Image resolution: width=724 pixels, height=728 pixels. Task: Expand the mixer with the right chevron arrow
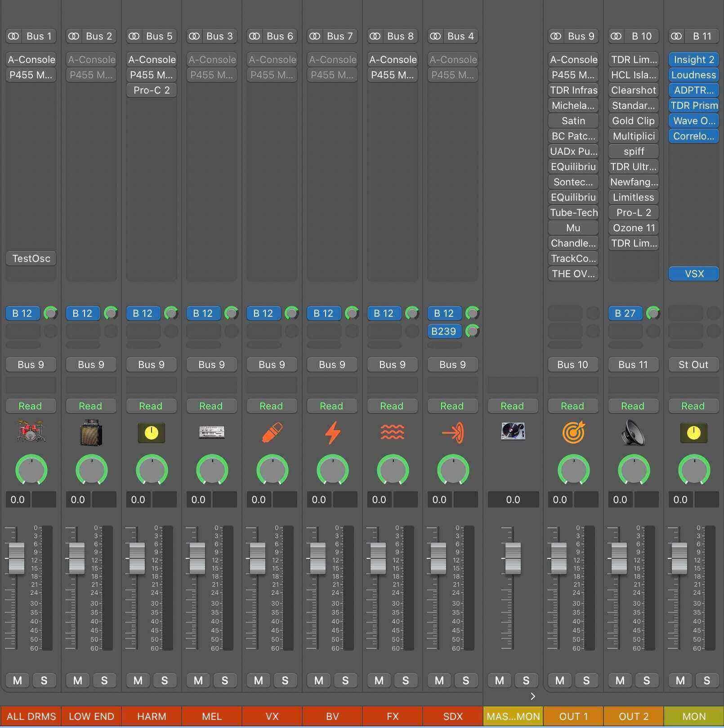click(533, 697)
